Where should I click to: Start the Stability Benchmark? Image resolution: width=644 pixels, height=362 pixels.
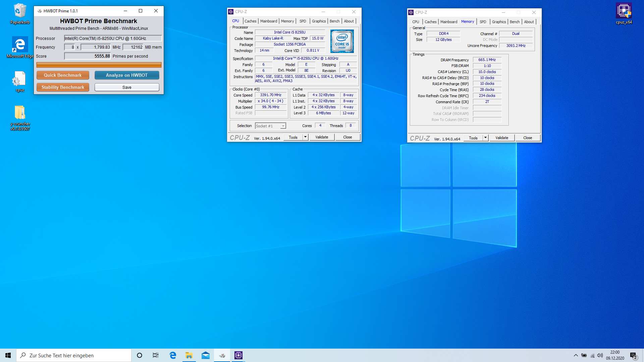pos(63,87)
